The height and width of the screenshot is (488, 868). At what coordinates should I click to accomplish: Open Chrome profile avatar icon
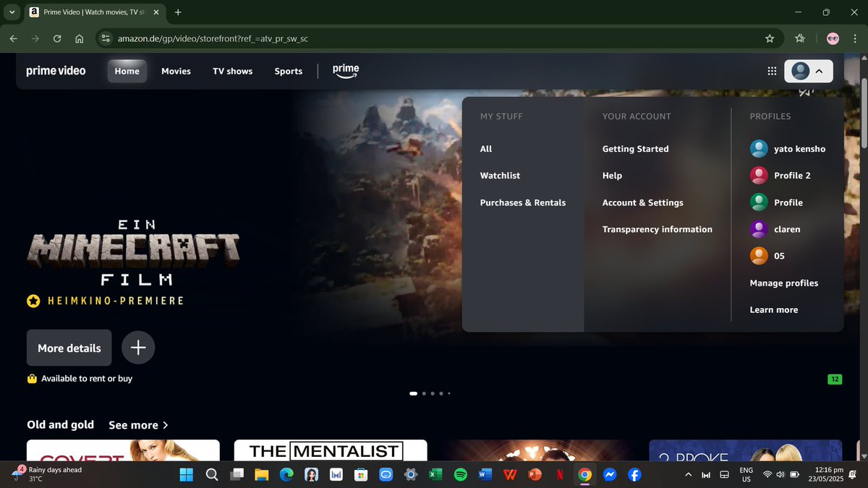tap(833, 38)
